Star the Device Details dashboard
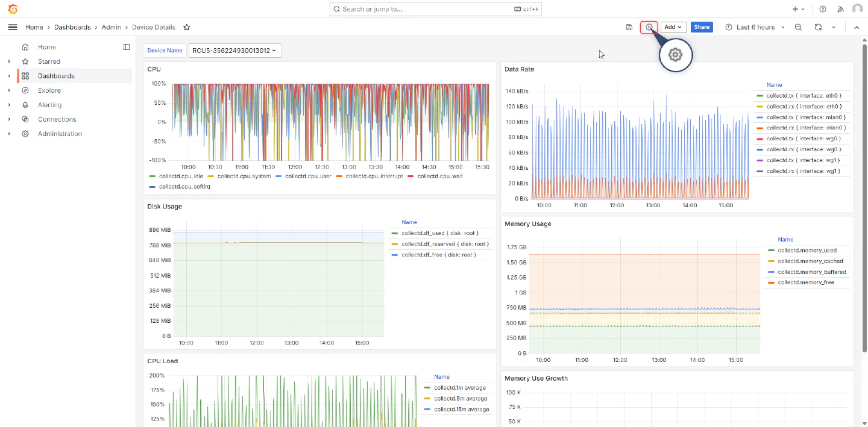868x427 pixels. [187, 27]
